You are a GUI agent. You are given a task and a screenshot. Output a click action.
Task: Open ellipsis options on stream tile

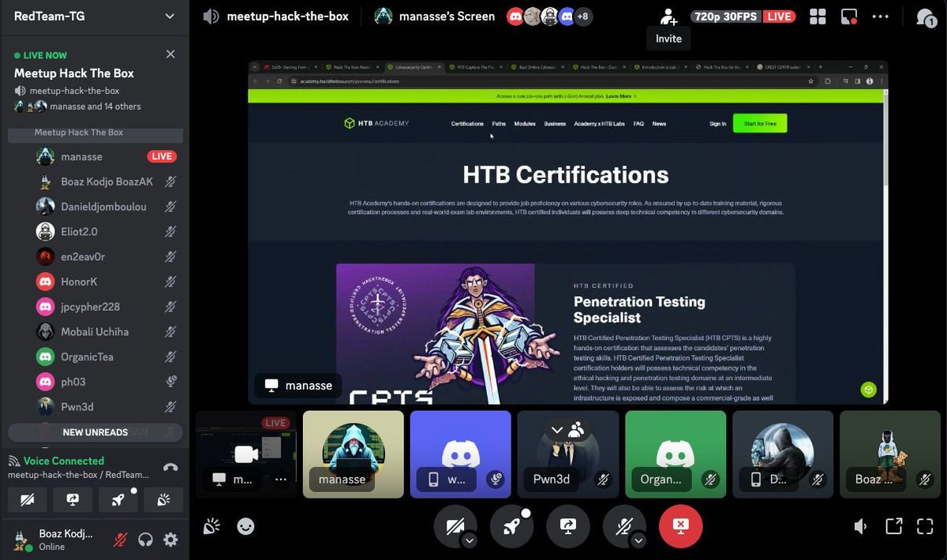pyautogui.click(x=281, y=479)
